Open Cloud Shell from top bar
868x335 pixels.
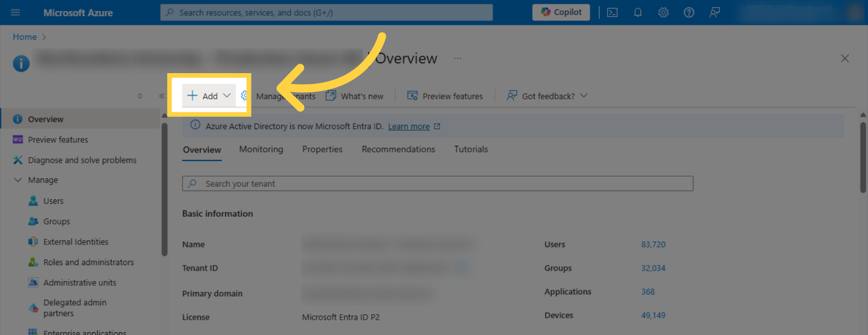tap(612, 12)
